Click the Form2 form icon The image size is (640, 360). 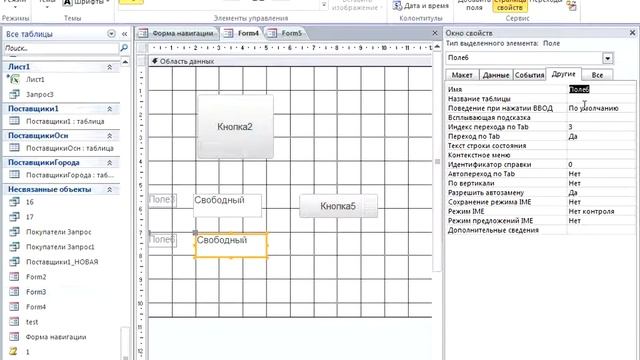pyautogui.click(x=14, y=277)
